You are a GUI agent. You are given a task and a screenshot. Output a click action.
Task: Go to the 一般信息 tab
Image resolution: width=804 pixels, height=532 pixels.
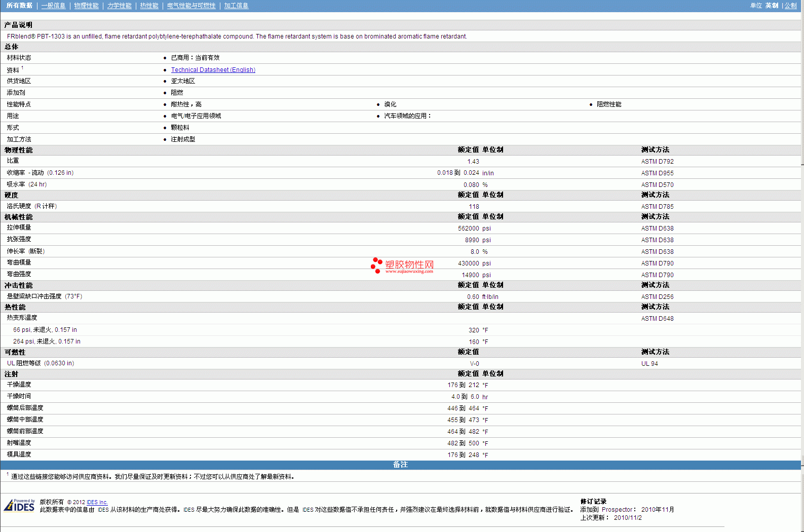(53, 6)
